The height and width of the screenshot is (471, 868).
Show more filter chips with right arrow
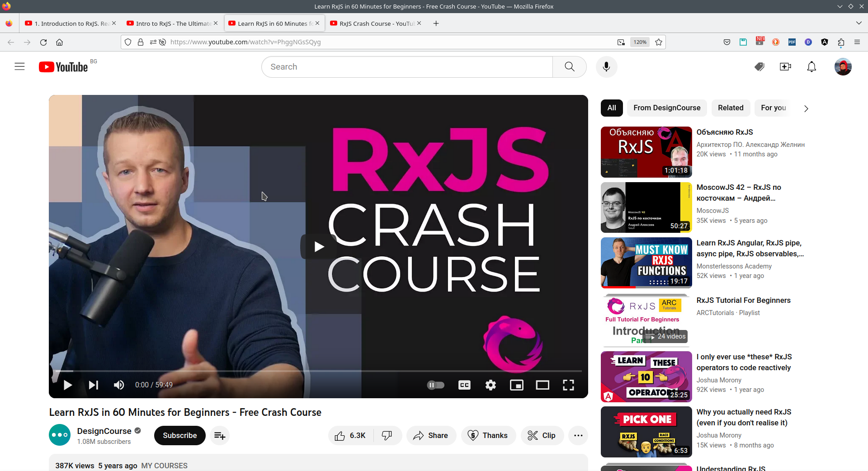[x=806, y=108]
